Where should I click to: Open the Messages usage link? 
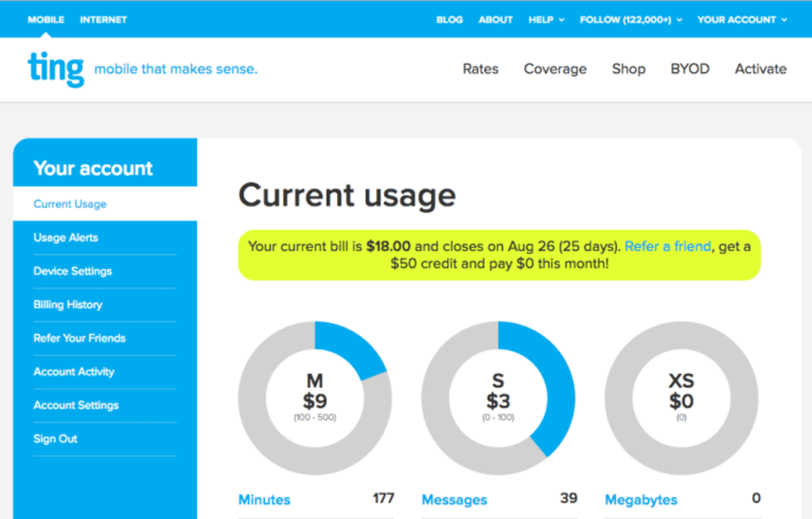[454, 500]
